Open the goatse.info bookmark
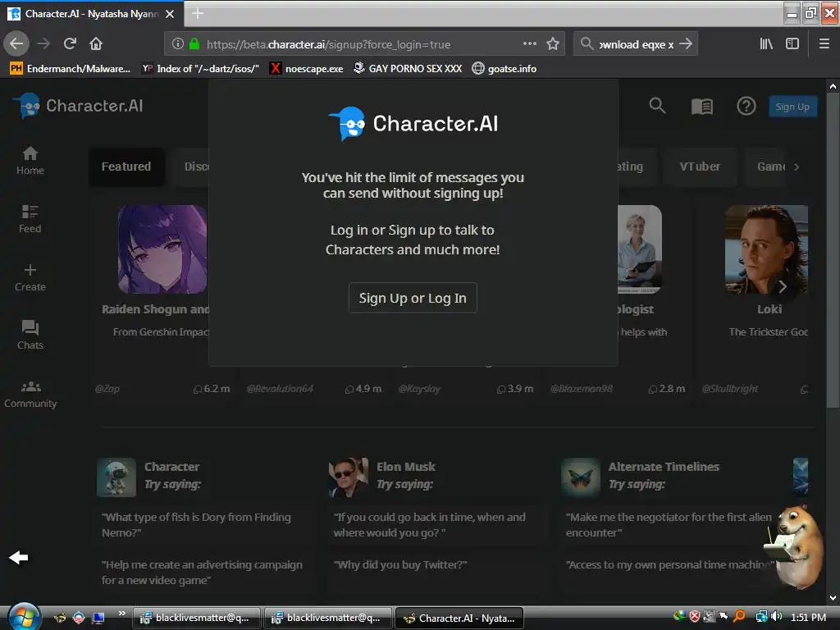This screenshot has height=630, width=840. pos(504,69)
